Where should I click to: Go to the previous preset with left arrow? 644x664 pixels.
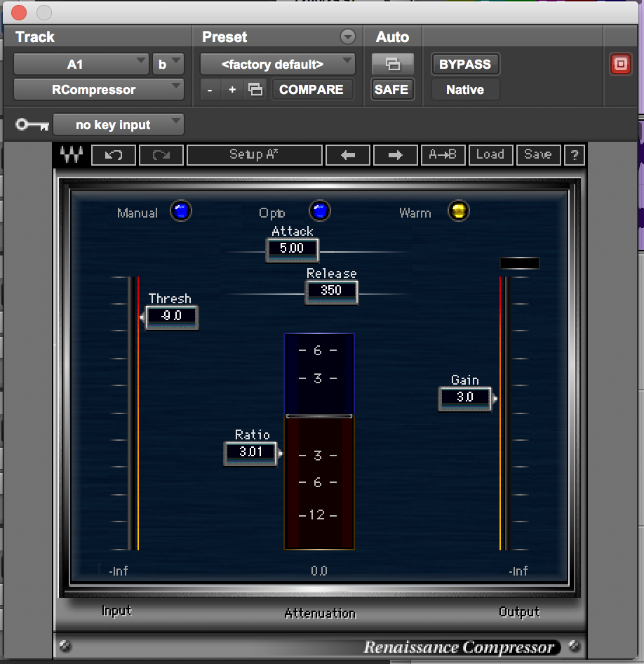(348, 155)
